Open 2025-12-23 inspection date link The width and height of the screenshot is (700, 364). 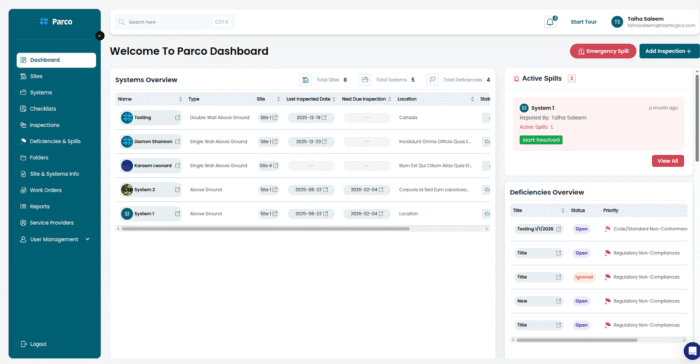click(x=311, y=142)
